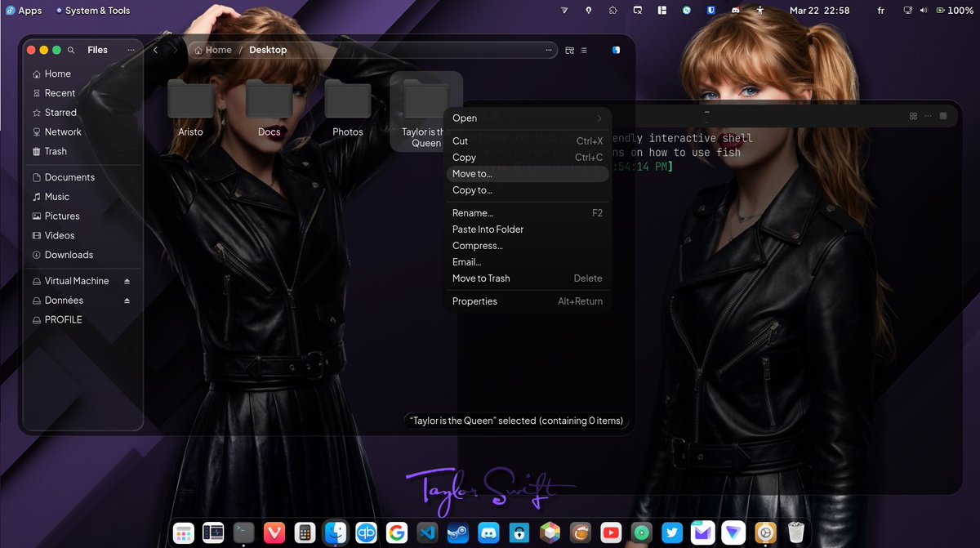Click the Discord tray icon in top bar
The width and height of the screenshot is (980, 548).
pyautogui.click(x=736, y=11)
